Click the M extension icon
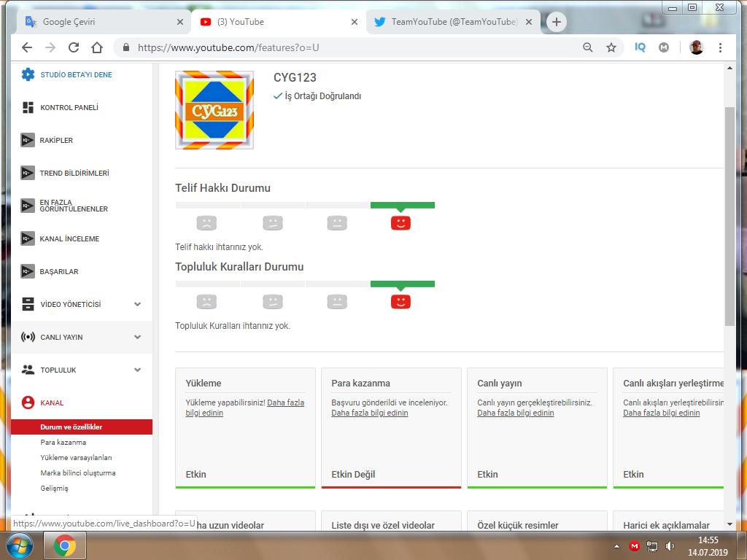 click(x=664, y=47)
